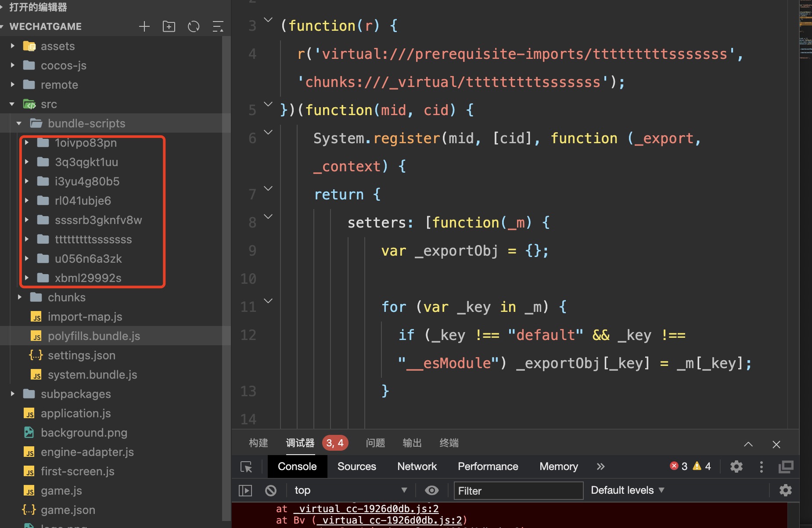Image resolution: width=812 pixels, height=528 pixels.
Task: Refresh the file explorer tree
Action: pos(194,27)
